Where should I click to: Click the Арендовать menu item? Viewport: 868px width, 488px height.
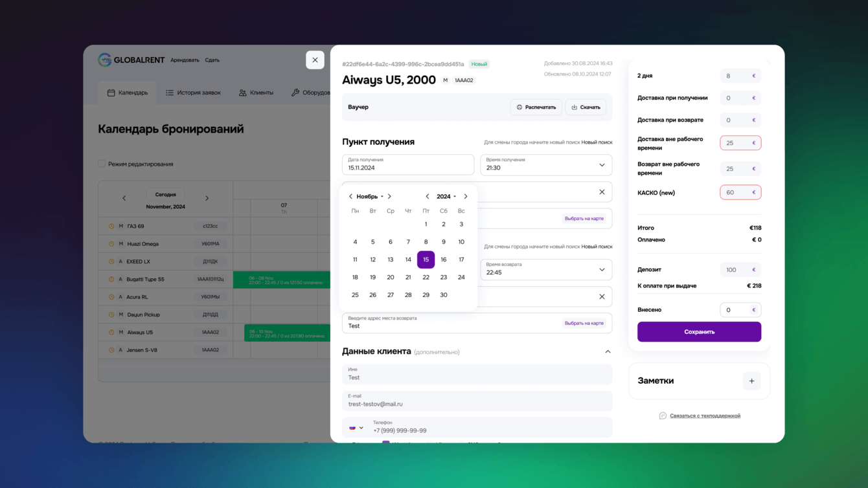(x=185, y=60)
